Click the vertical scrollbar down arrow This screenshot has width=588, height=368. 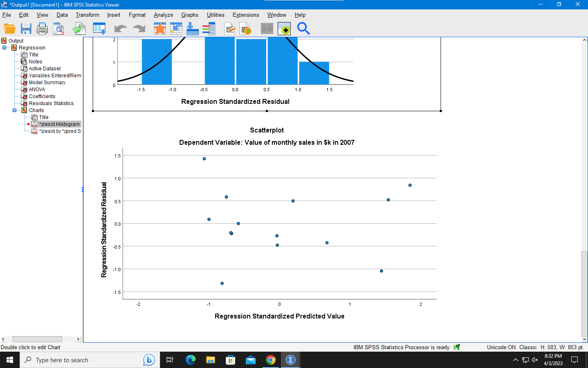(x=584, y=339)
